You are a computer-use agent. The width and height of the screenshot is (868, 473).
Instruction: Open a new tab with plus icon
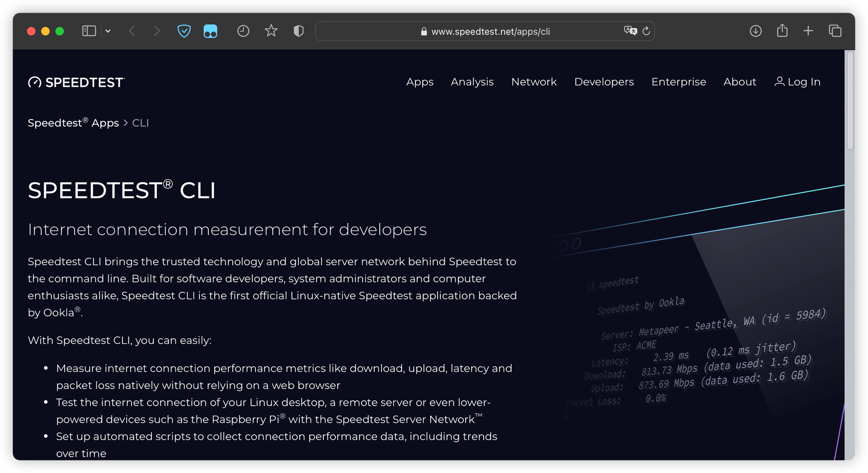pyautogui.click(x=808, y=31)
